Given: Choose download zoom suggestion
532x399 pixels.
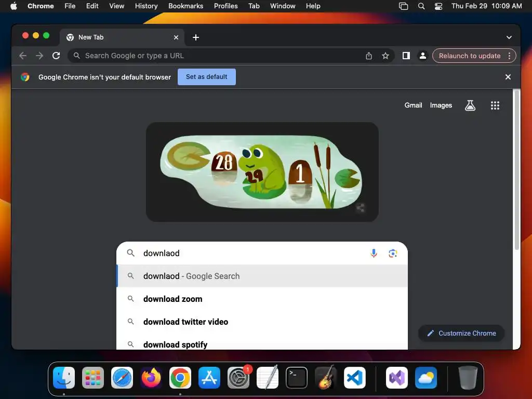Looking at the screenshot, I should point(262,299).
